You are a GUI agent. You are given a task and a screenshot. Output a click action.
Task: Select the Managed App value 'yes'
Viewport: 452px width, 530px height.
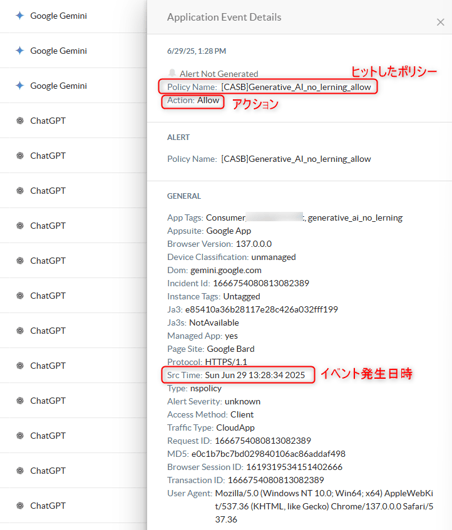(231, 336)
